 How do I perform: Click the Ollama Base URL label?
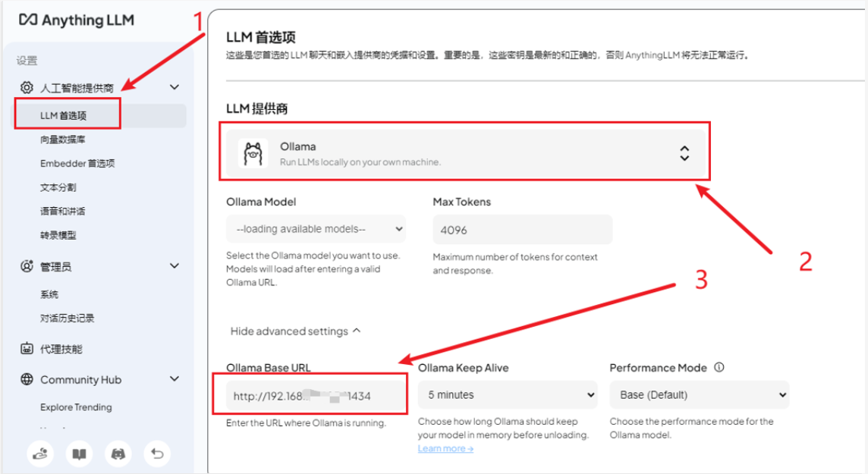click(x=269, y=368)
